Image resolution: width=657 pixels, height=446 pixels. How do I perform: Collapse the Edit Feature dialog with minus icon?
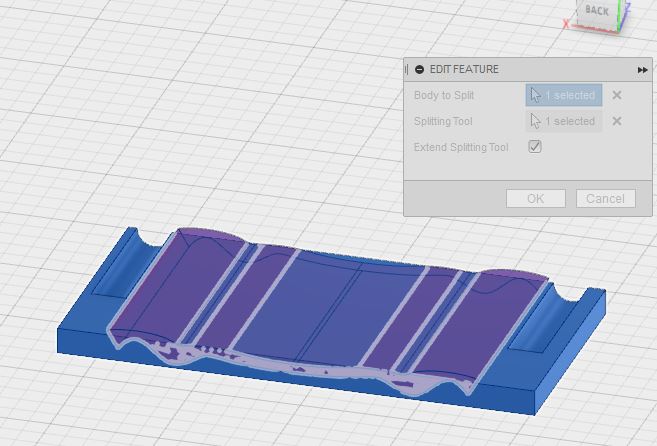[x=419, y=70]
